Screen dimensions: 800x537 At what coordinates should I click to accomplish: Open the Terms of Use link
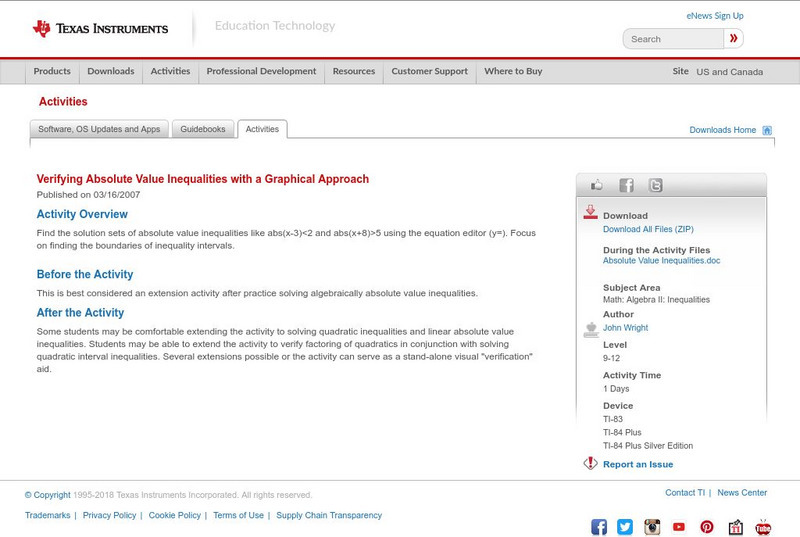click(x=238, y=515)
